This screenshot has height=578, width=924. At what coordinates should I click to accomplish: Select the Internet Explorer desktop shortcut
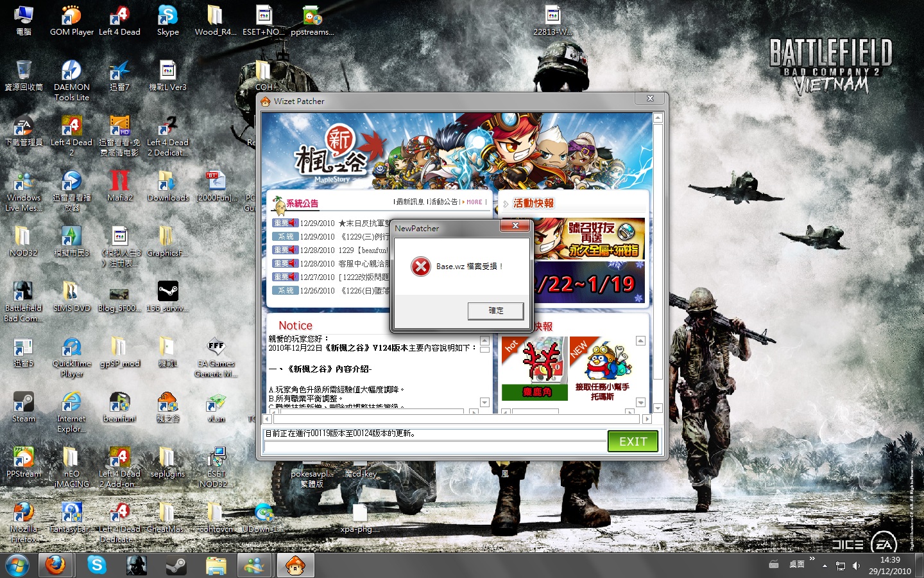point(71,412)
